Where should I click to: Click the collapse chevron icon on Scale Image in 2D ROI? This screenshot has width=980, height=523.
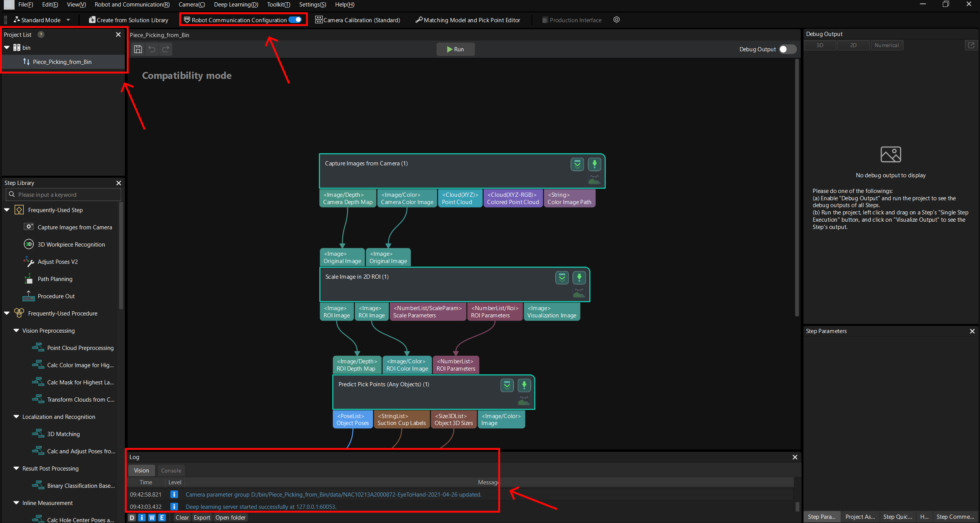562,278
